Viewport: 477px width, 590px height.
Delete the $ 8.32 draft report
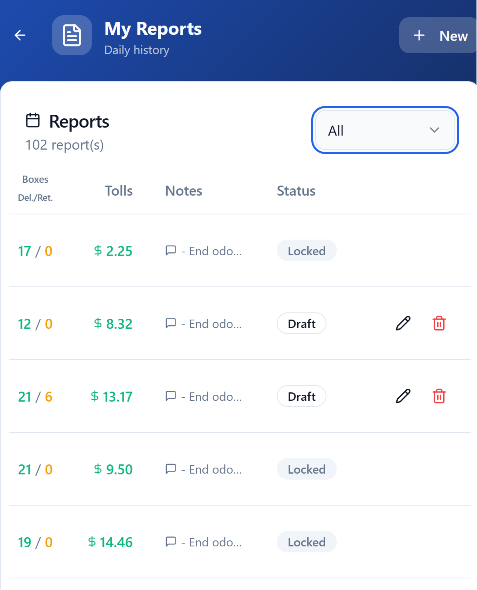coord(439,323)
